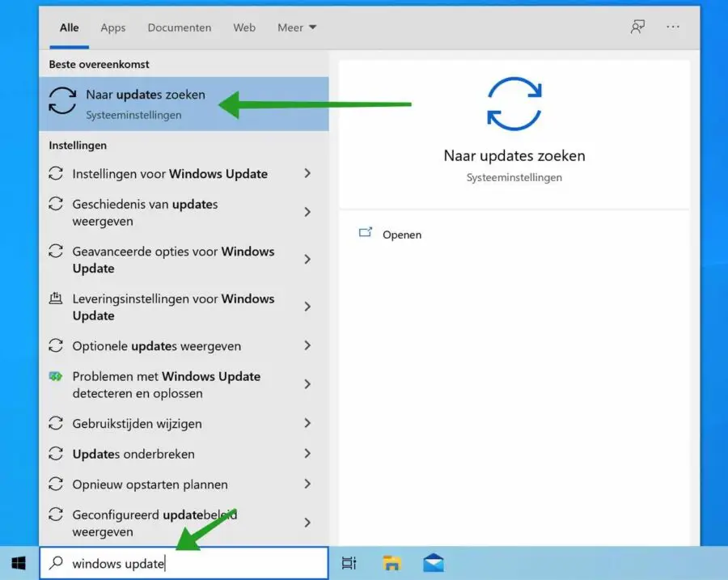
Task: Expand Opnieuw opstarten plannen chevron
Action: (x=307, y=484)
